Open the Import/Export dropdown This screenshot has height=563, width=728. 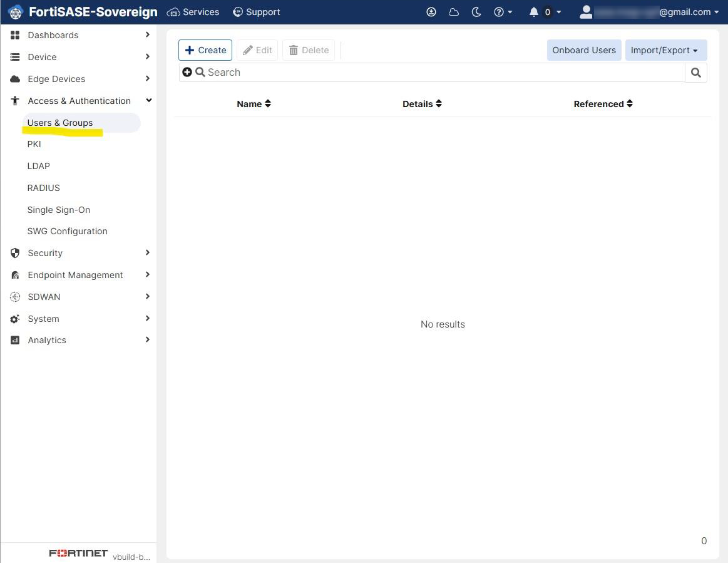click(665, 50)
